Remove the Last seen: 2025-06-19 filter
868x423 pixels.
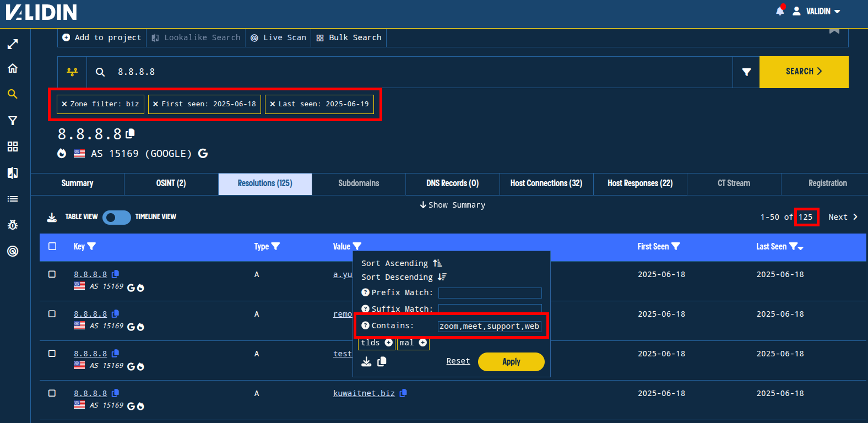click(273, 104)
